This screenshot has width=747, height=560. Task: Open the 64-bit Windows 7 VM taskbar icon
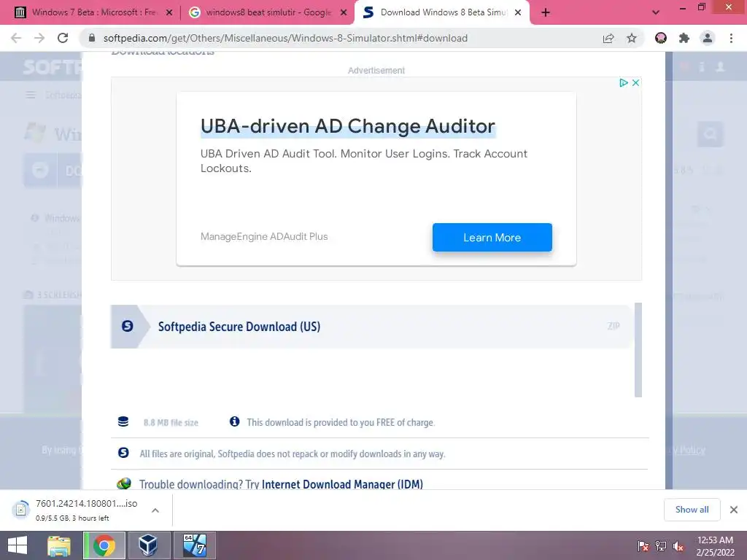point(194,545)
